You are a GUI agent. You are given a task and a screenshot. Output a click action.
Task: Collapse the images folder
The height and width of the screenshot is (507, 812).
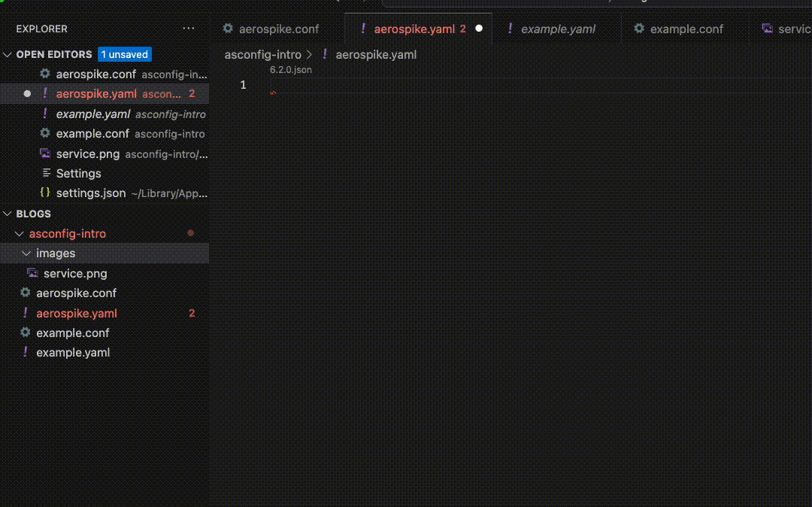tap(28, 253)
